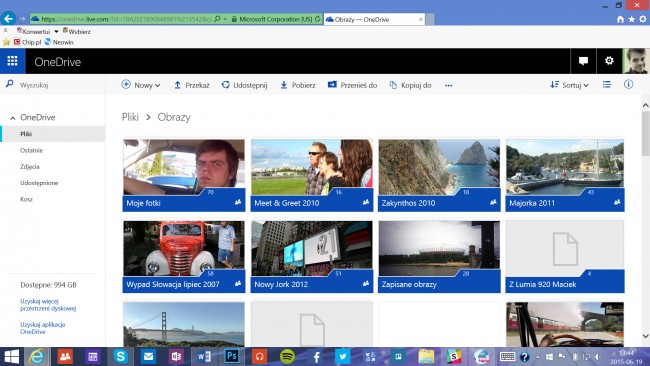The width and height of the screenshot is (650, 366).
Task: Open the Meet & Greet 2010 folder
Action: 312,175
